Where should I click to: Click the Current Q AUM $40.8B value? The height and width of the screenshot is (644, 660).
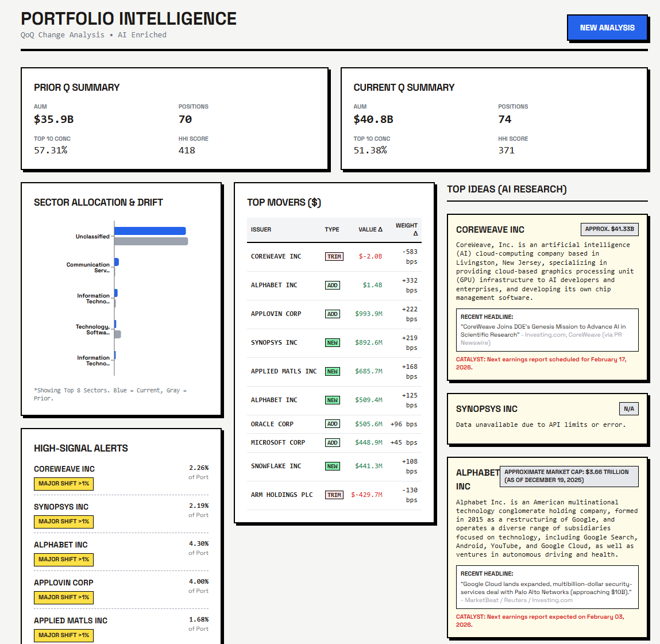(373, 119)
